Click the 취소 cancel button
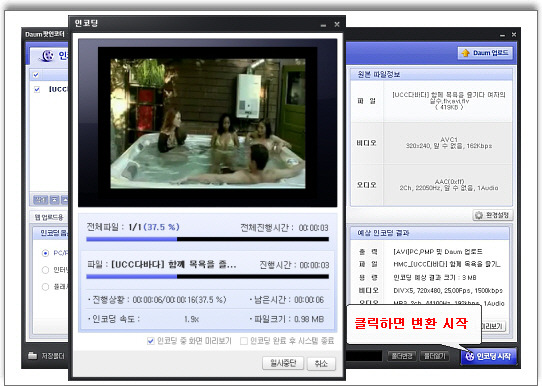The height and width of the screenshot is (386, 542). point(321,363)
